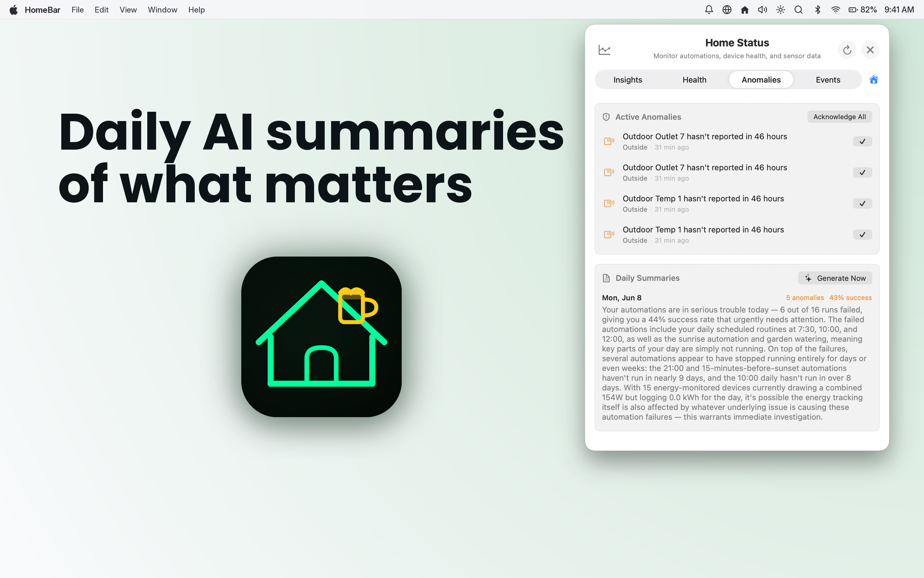
Task: Close the Home Status panel
Action: (870, 50)
